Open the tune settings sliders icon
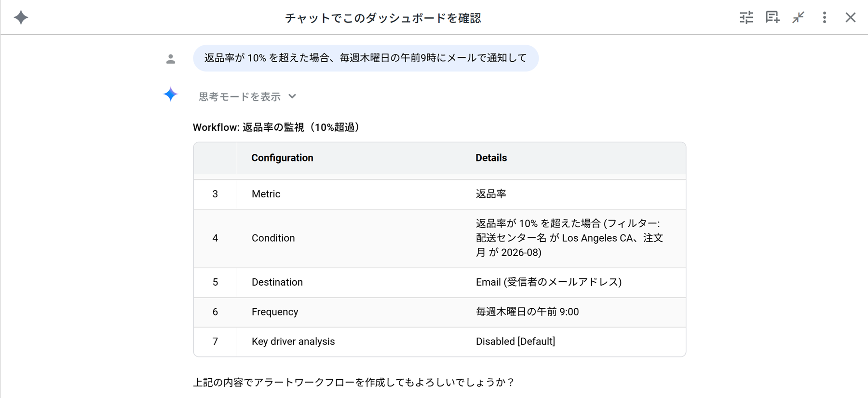 (x=746, y=17)
